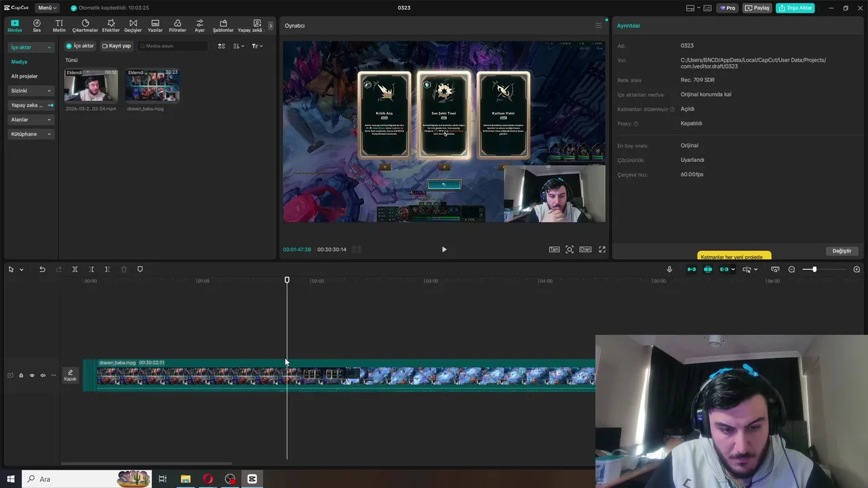868x488 pixels.
Task: Open Alt projeler in the sidebar
Action: 24,76
